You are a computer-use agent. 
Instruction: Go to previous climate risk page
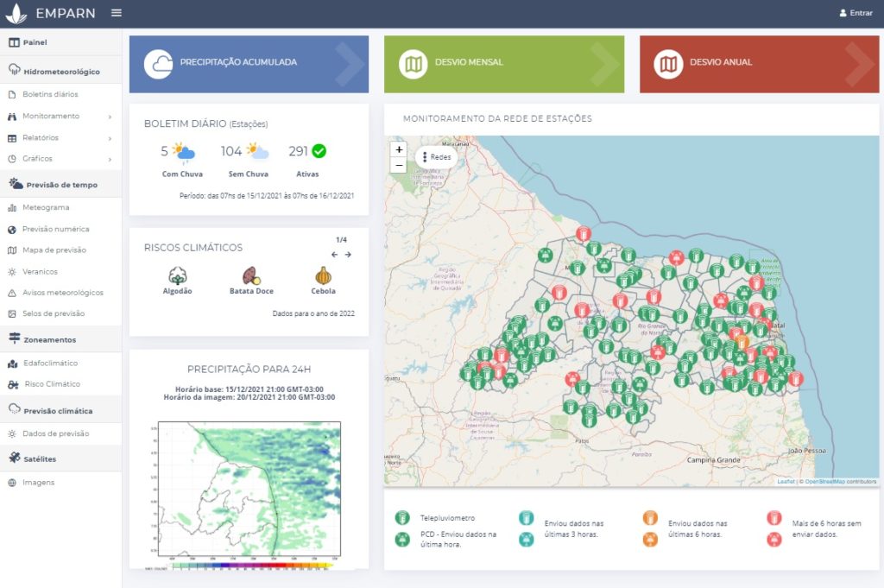point(334,255)
